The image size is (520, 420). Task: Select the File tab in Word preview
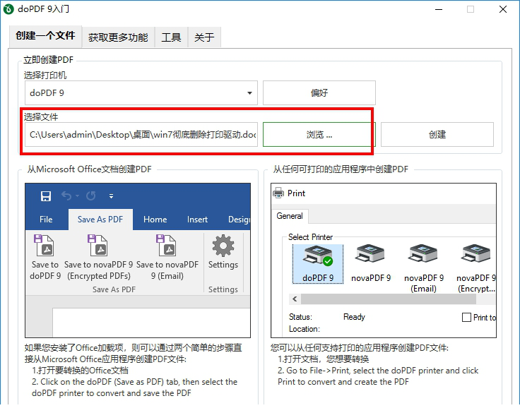point(46,220)
